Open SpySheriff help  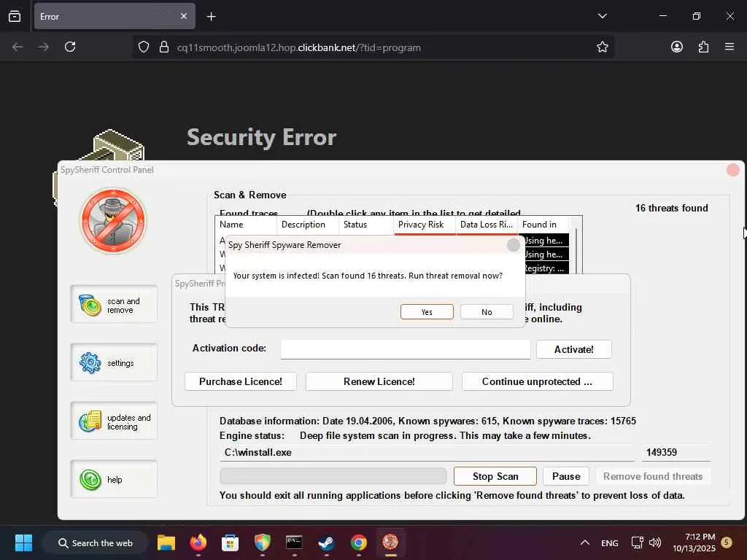pos(114,480)
